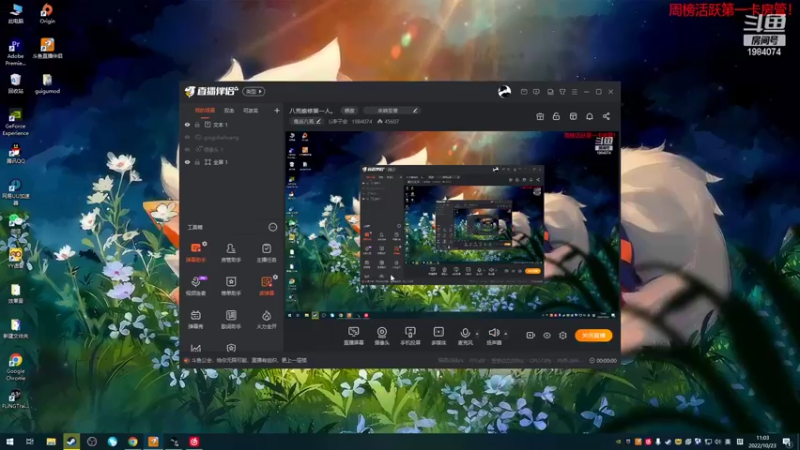Screen dimensions: 800x450
Task: Open the tool with the microphone icon
Action: (196, 286)
